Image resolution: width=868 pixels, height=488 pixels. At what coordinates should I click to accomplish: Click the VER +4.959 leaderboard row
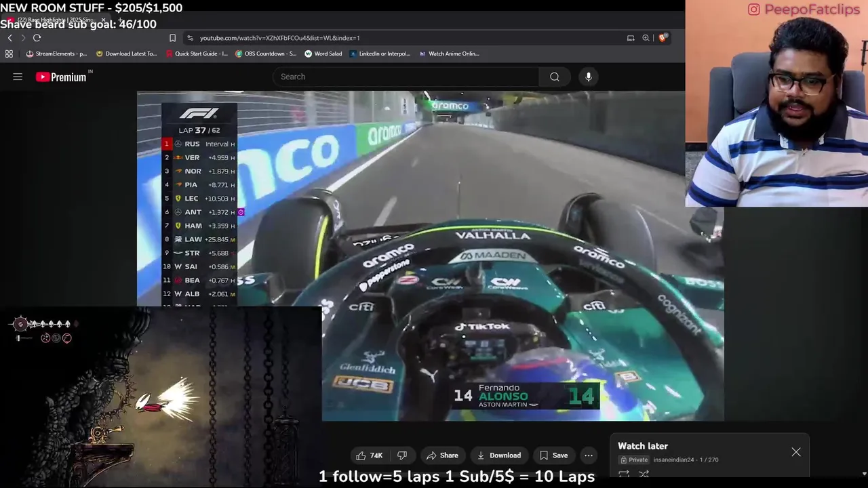[199, 157]
